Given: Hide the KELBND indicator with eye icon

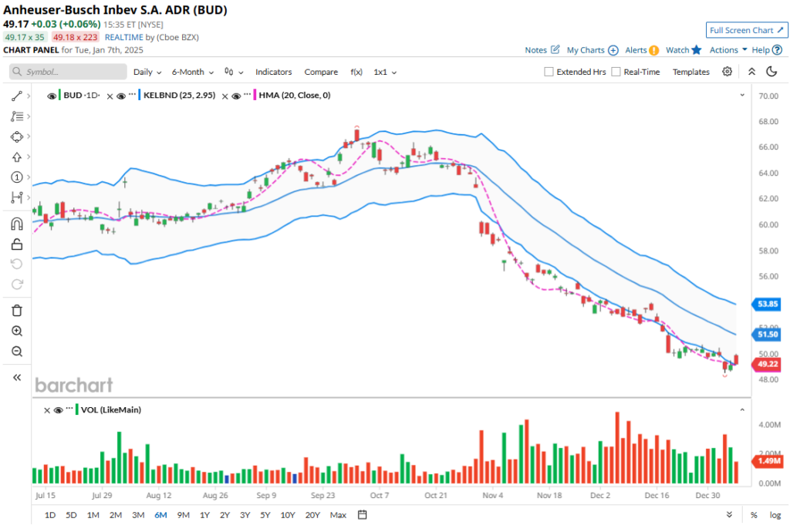Looking at the screenshot, I should (x=121, y=96).
